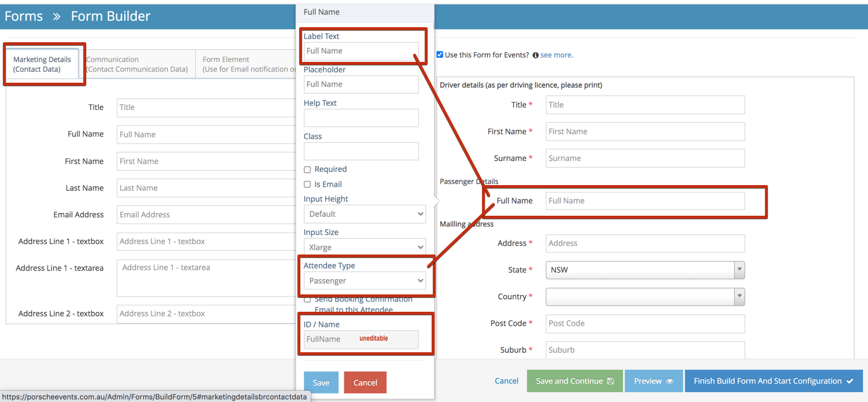Click the checkmark icon on Finish Build Form button
868x402 pixels.
pyautogui.click(x=849, y=381)
